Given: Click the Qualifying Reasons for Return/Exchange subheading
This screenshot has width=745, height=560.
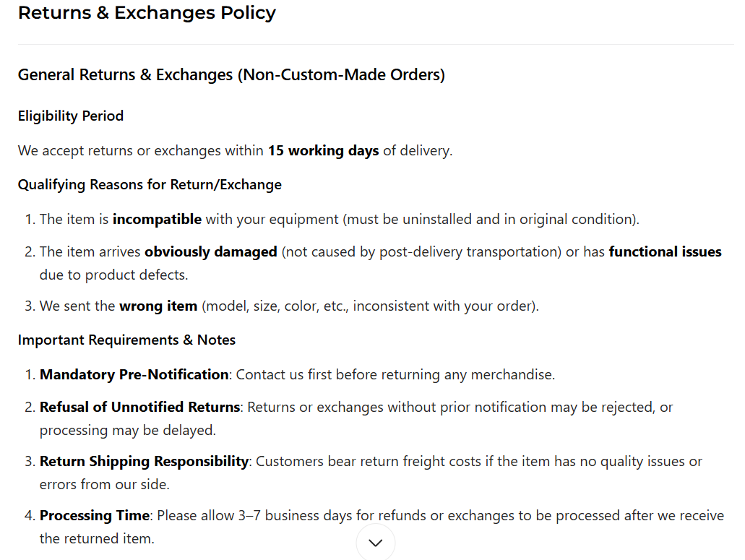Looking at the screenshot, I should tap(150, 184).
